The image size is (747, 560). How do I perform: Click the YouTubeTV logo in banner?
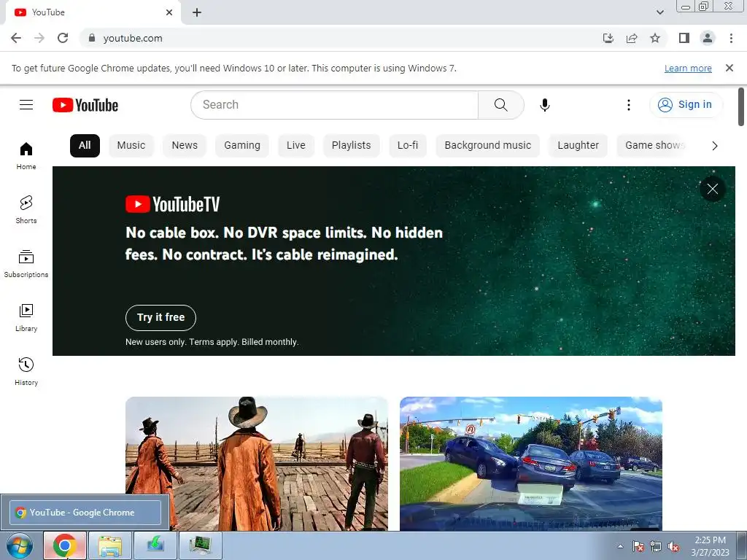click(x=172, y=204)
